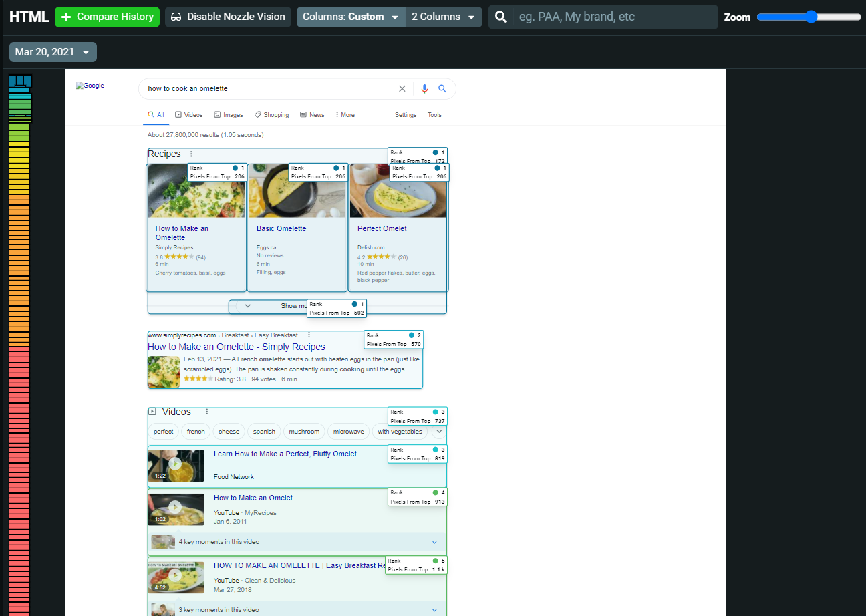Play the Clean & Delicious 4:52 video
The image size is (866, 616).
pyautogui.click(x=176, y=577)
